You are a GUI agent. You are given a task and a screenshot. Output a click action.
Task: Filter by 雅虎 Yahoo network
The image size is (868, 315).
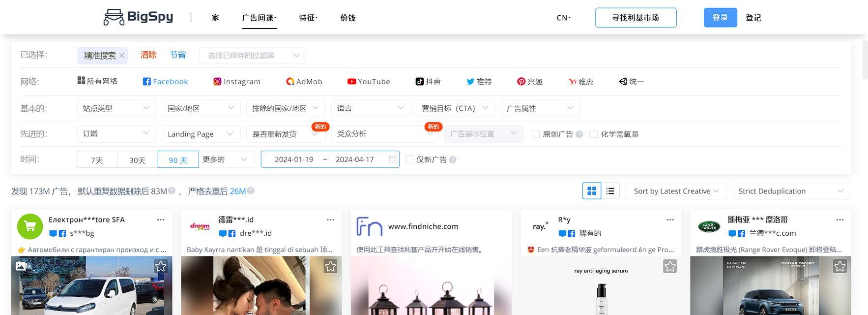(581, 82)
